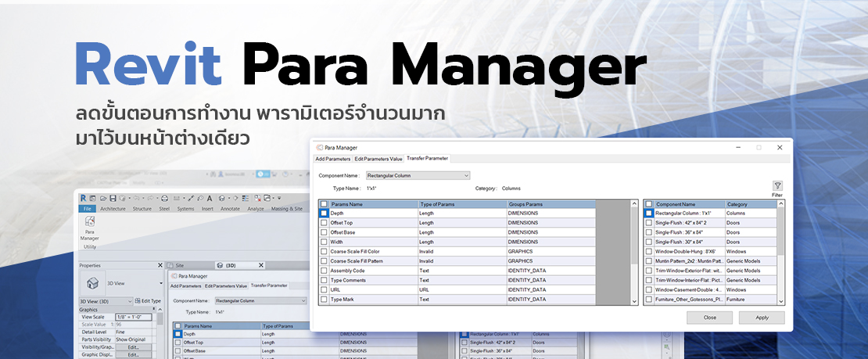Toggle select-all checkbox in Component Name header
Viewport: 868px width, 359px height.
point(649,204)
